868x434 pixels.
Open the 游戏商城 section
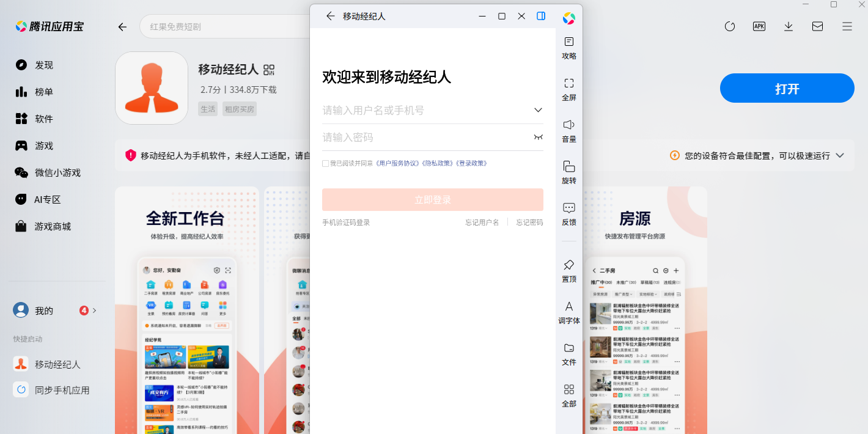(43, 226)
